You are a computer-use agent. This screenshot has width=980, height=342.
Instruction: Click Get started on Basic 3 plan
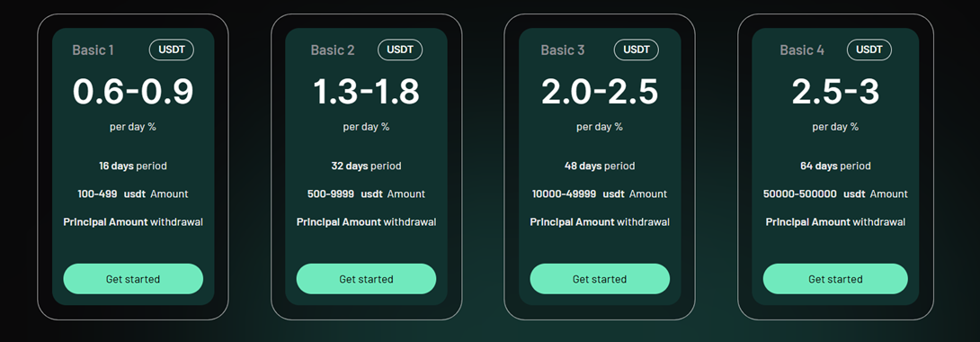[600, 279]
